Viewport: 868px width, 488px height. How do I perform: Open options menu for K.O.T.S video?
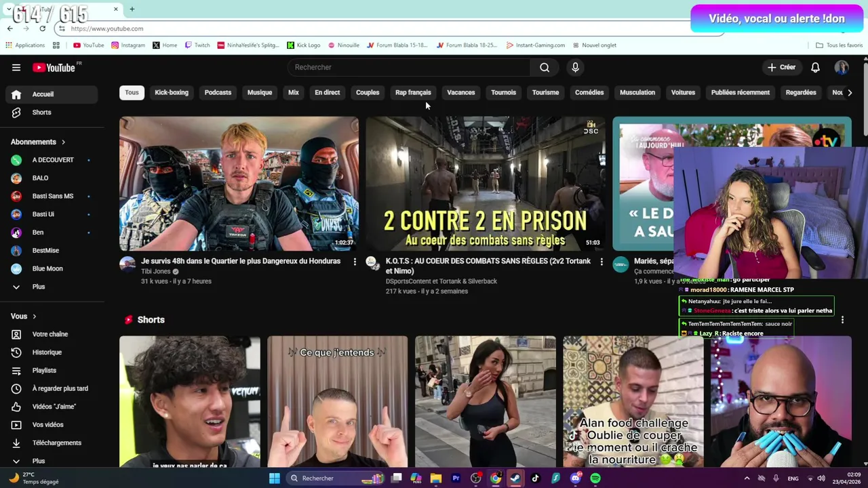pos(601,262)
